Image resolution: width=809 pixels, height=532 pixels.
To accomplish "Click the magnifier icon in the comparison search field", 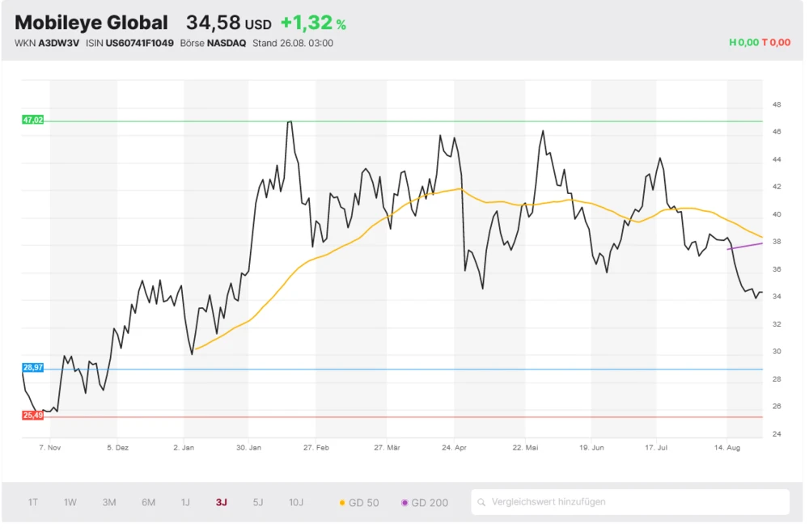I will 483,502.
